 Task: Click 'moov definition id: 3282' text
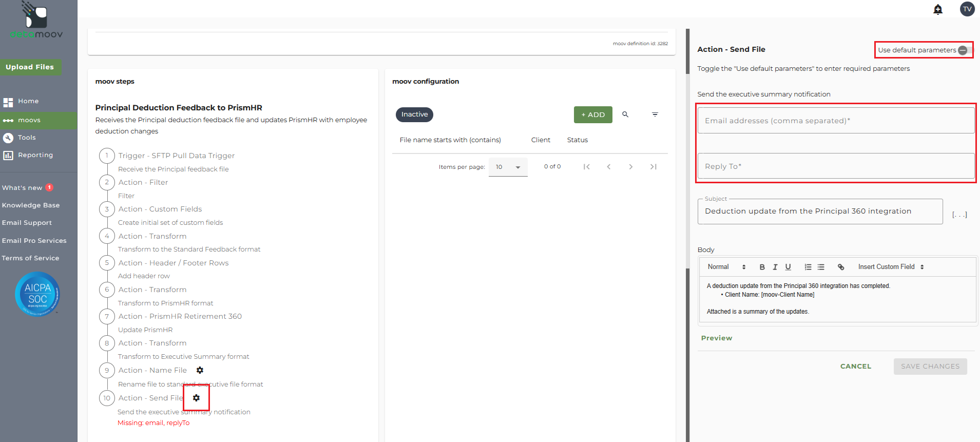[640, 44]
